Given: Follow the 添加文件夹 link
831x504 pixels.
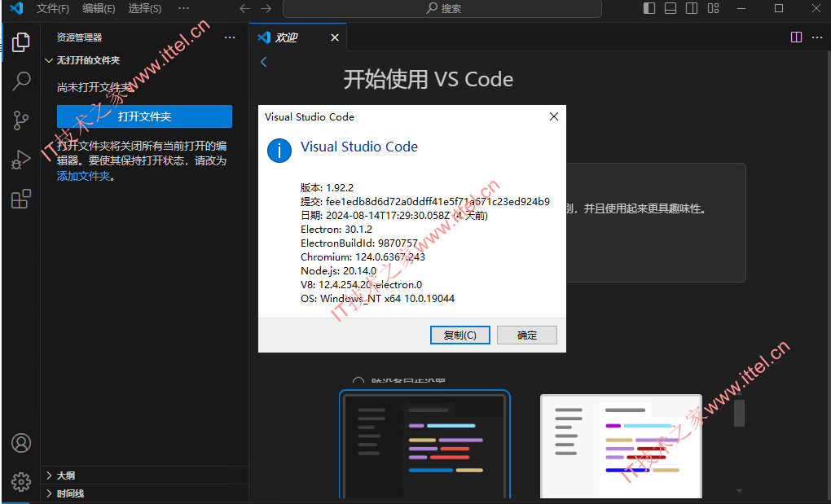Looking at the screenshot, I should tap(84, 176).
